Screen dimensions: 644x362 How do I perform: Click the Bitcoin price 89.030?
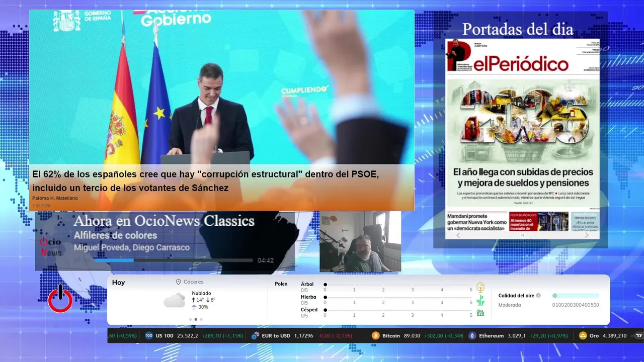412,336
